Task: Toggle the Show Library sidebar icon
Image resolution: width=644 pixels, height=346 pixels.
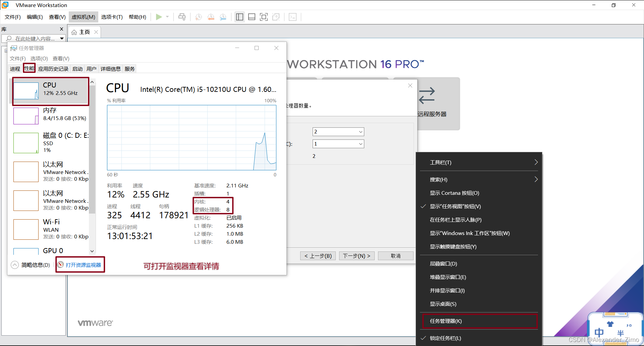Action: (x=239, y=17)
